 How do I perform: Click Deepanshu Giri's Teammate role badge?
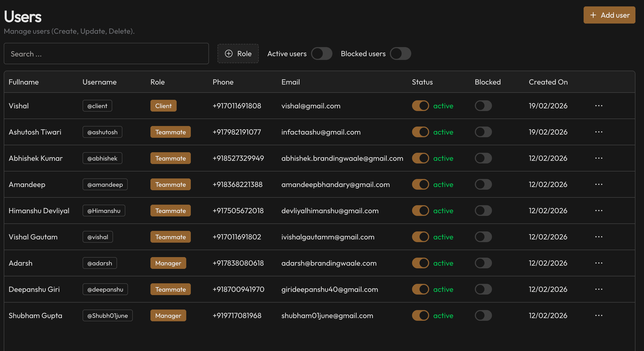click(170, 289)
